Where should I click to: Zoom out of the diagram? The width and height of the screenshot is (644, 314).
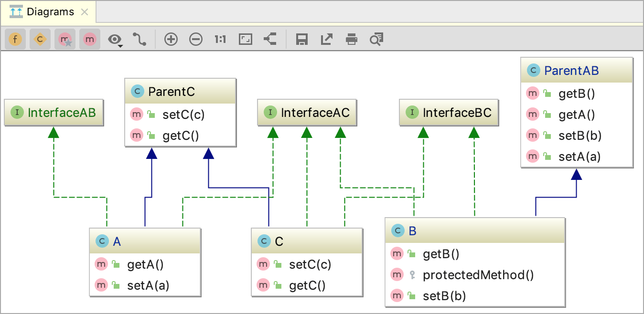pos(196,39)
